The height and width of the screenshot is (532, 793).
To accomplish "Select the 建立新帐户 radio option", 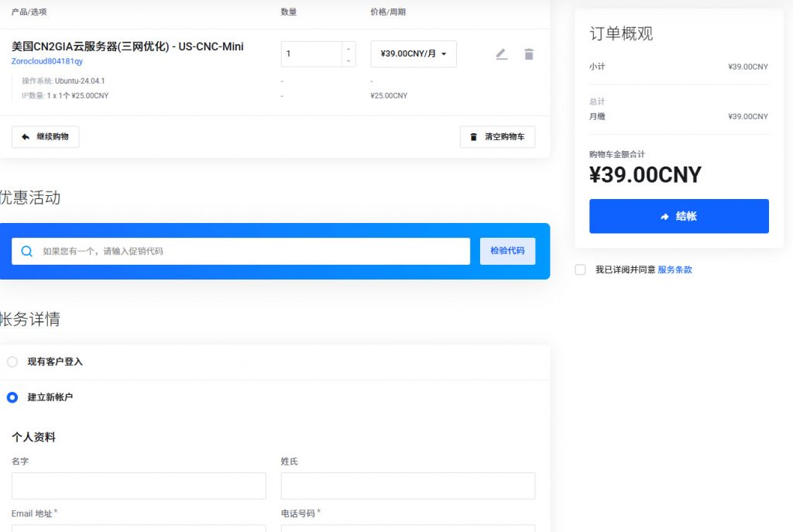I will [12, 396].
